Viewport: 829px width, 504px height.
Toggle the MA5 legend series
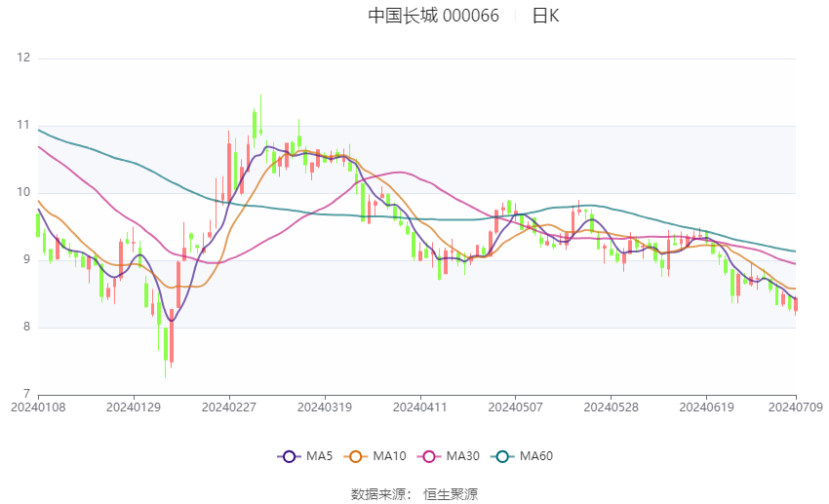click(305, 456)
